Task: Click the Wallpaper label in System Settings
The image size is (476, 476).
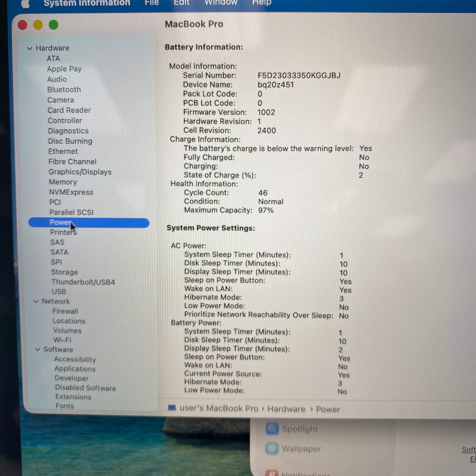Action: (x=301, y=449)
